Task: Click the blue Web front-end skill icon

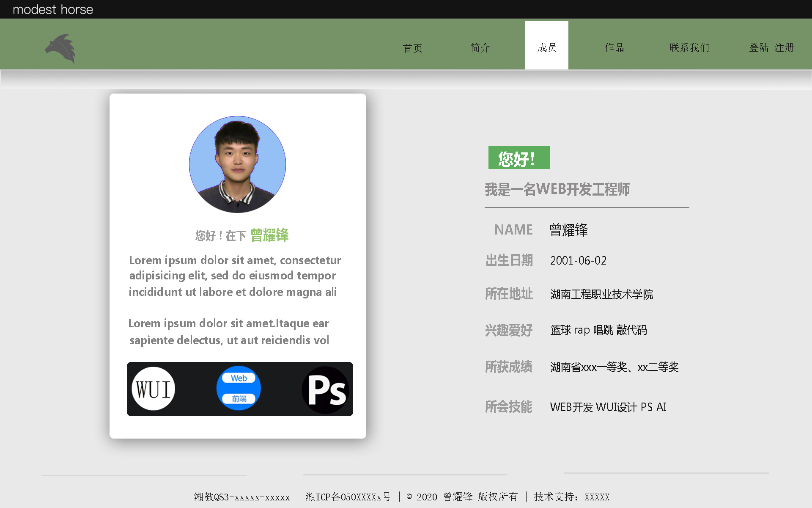Action: (x=239, y=388)
